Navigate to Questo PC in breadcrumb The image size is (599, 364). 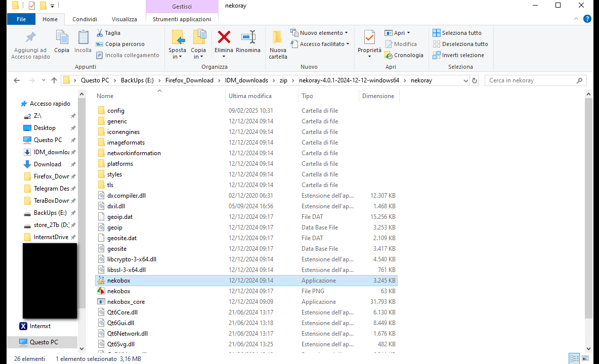click(95, 80)
